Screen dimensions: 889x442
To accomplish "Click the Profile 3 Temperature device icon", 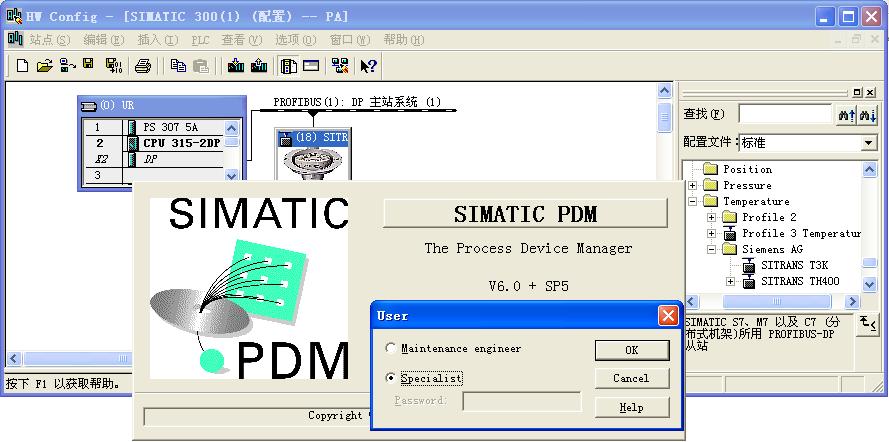I will point(730,233).
